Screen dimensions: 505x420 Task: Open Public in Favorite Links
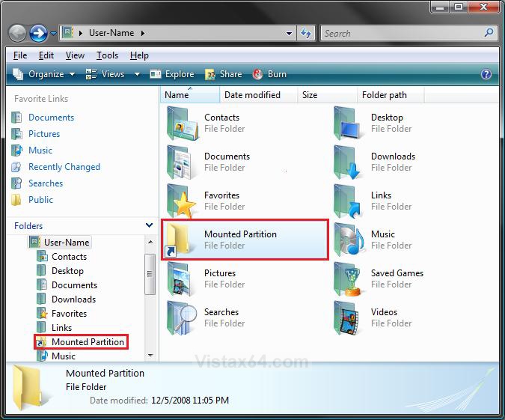tap(32, 200)
